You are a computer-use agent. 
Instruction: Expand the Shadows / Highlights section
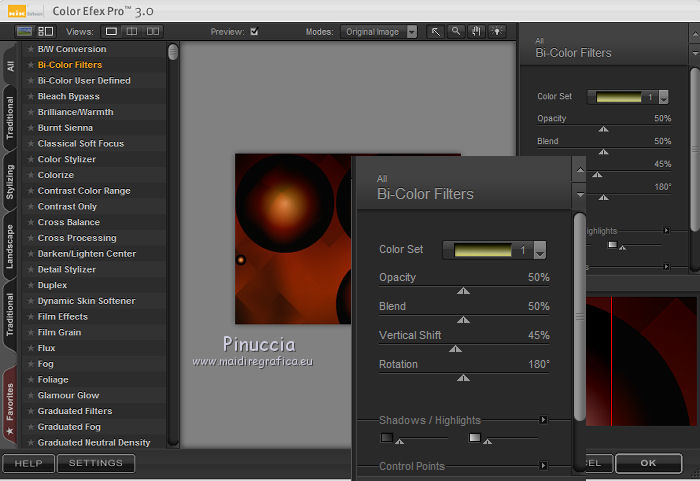(x=543, y=420)
